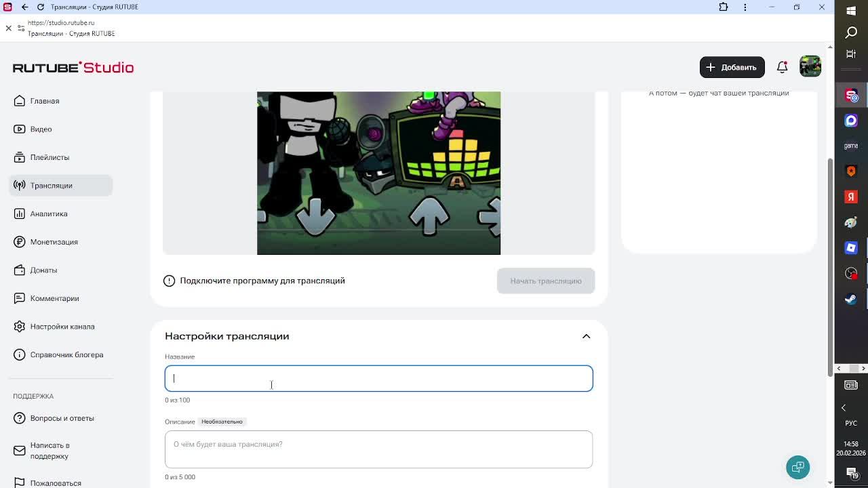Close the address bar popup X
Viewport: 868px width, 488px height.
click(x=8, y=28)
